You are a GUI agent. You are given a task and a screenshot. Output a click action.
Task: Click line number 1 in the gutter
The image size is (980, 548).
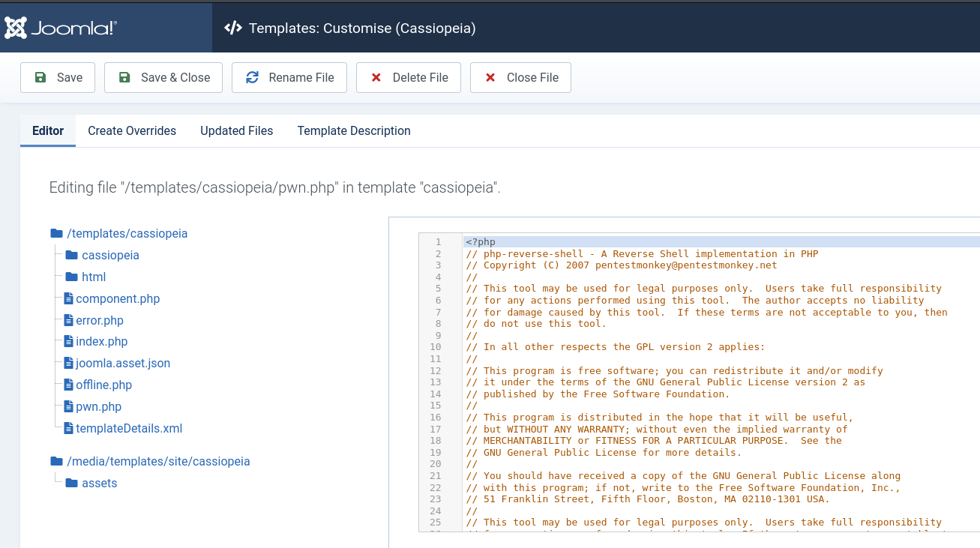439,242
